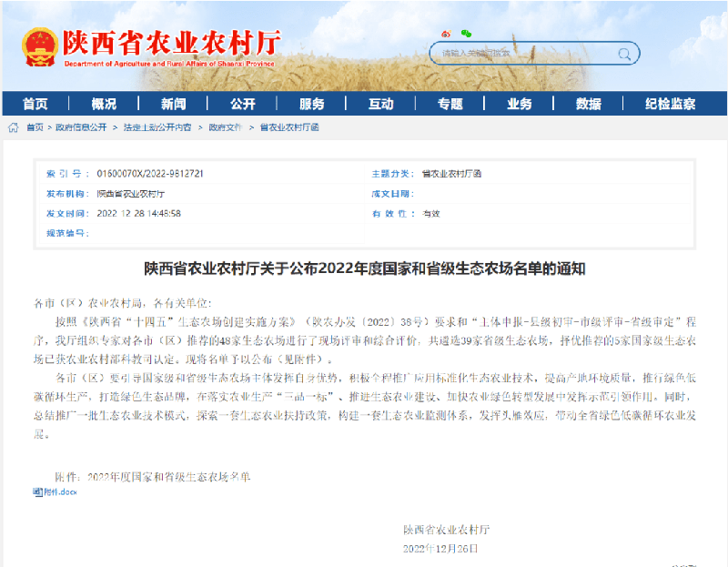Open the 附件.docx attachment icon
Screen dimensions: 728x567
click(x=38, y=491)
